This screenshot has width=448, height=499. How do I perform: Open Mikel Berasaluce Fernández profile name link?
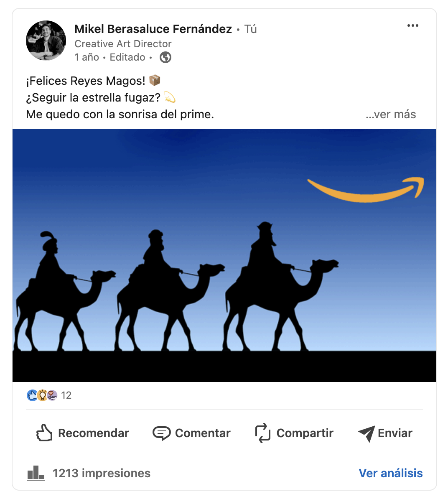tap(153, 29)
